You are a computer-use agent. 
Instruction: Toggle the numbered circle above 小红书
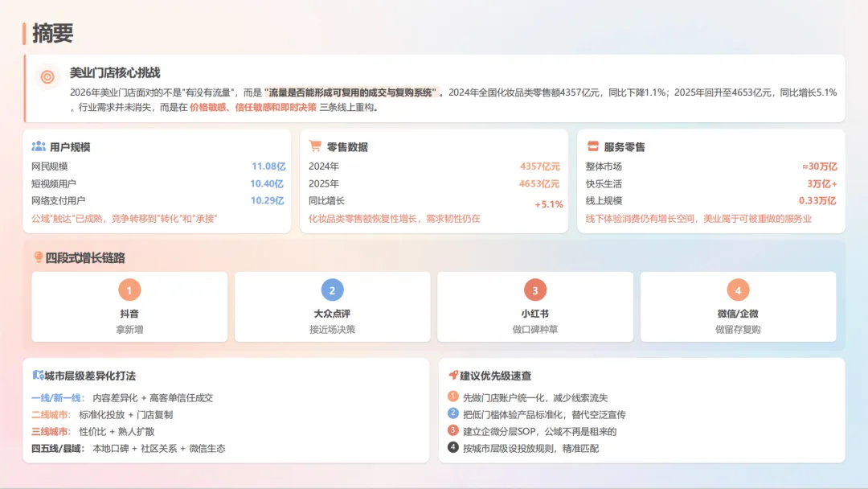coord(534,290)
